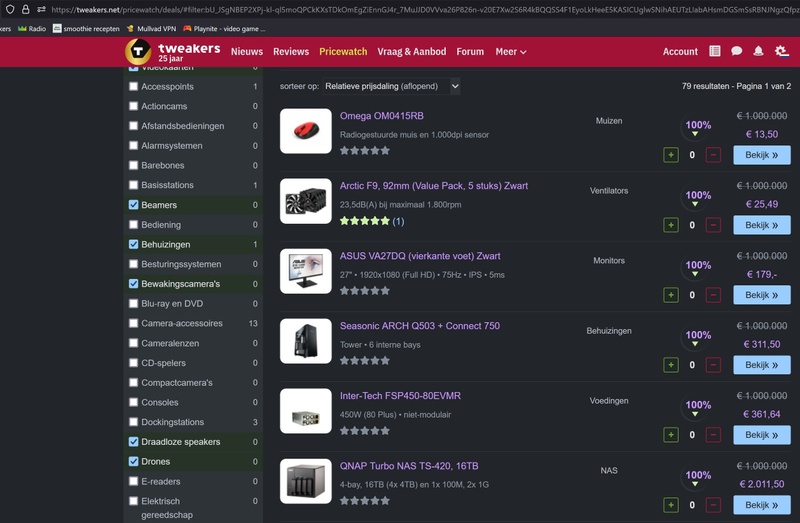This screenshot has width=800, height=523.
Task: Decrease quantity for Arctic F9 fans
Action: coord(713,225)
